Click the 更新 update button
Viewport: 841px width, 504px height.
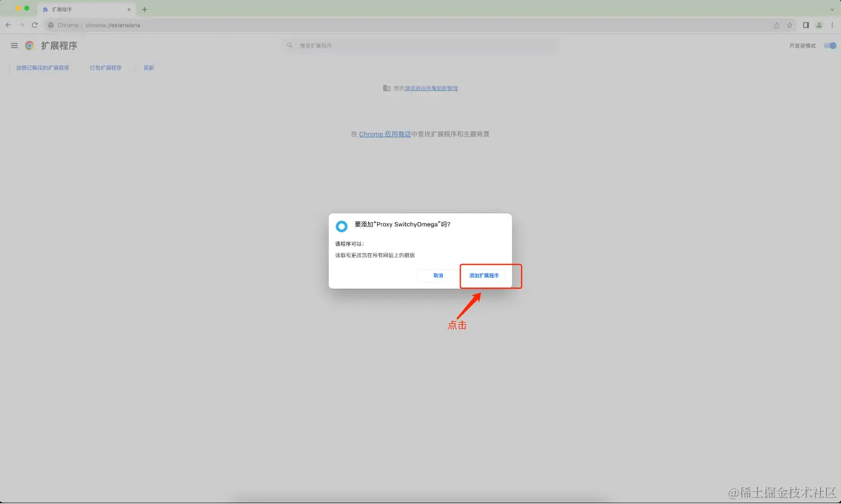point(149,68)
